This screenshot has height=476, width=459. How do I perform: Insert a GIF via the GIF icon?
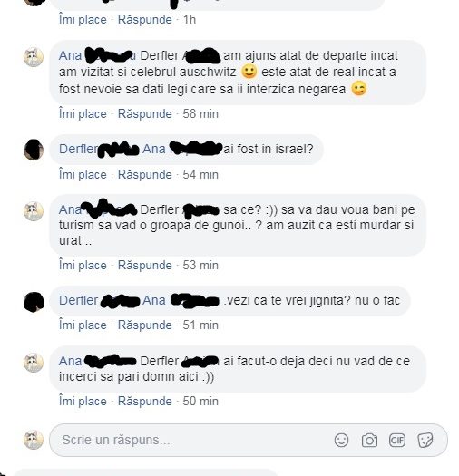coord(397,440)
